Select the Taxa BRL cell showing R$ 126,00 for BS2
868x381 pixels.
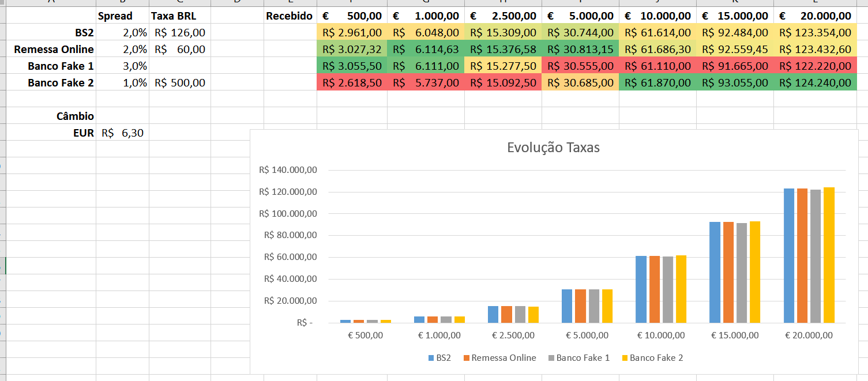179,32
